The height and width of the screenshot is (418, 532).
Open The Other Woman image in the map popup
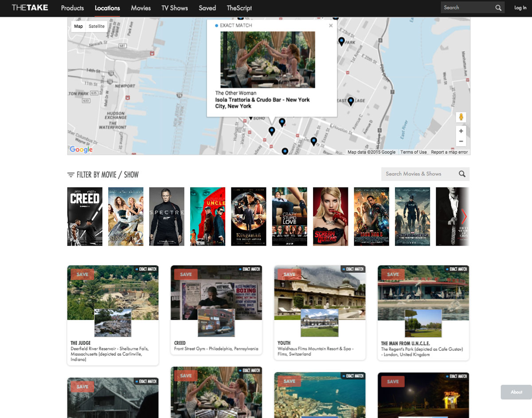tap(268, 59)
